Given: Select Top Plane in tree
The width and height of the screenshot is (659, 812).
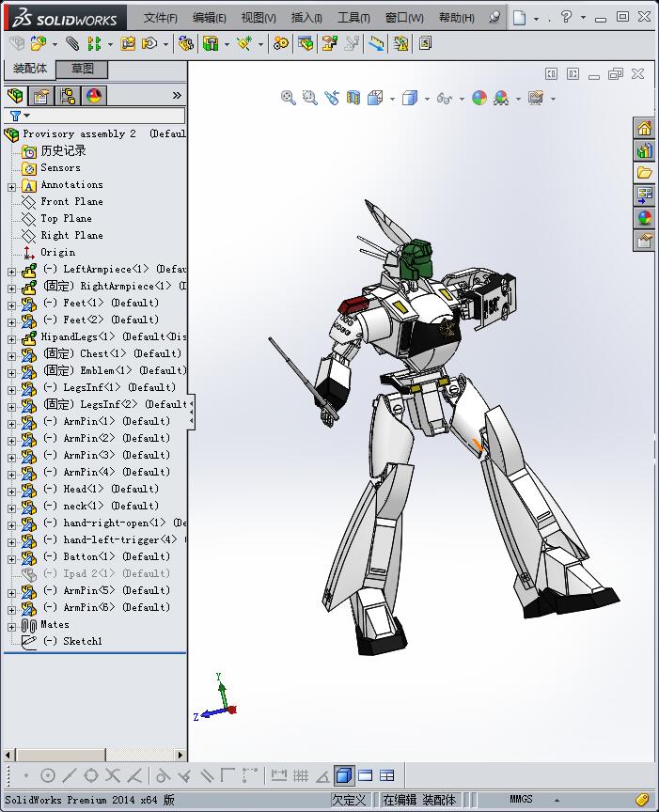Looking at the screenshot, I should (x=66, y=219).
